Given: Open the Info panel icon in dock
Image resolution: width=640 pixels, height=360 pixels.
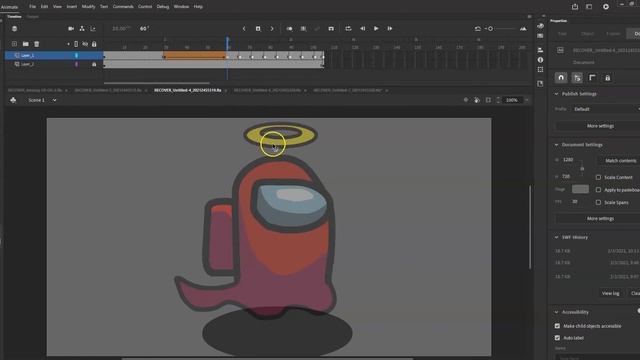Looking at the screenshot, I should coord(540,60).
